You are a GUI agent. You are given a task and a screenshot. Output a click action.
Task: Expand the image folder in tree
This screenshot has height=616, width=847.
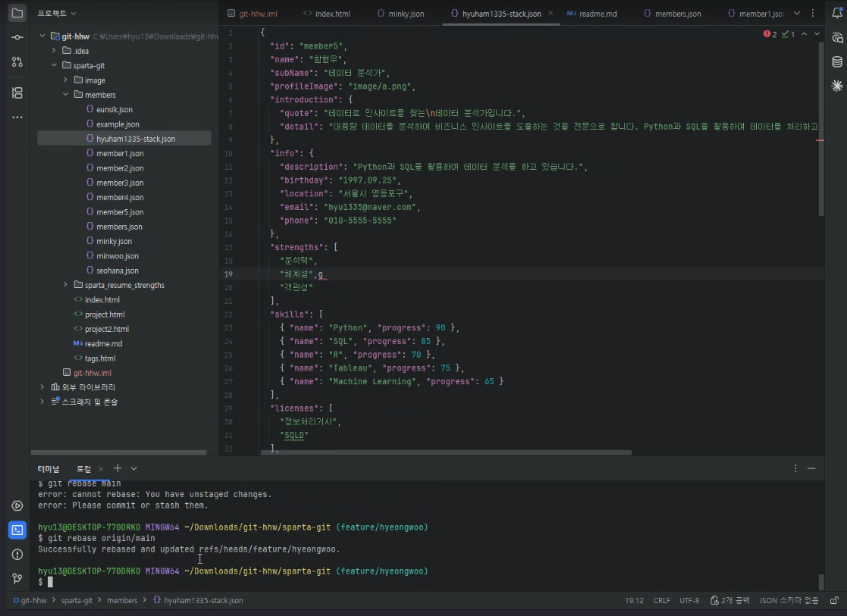pos(65,80)
